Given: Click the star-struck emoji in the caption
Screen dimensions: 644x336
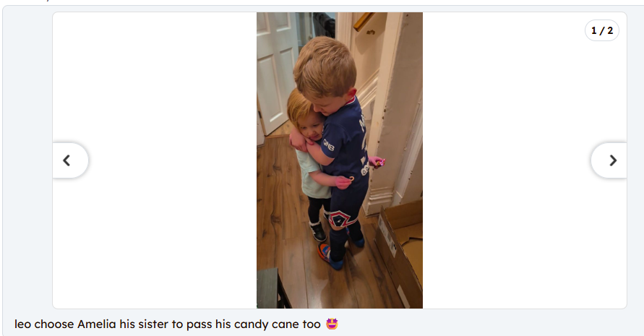Looking at the screenshot, I should (x=332, y=324).
